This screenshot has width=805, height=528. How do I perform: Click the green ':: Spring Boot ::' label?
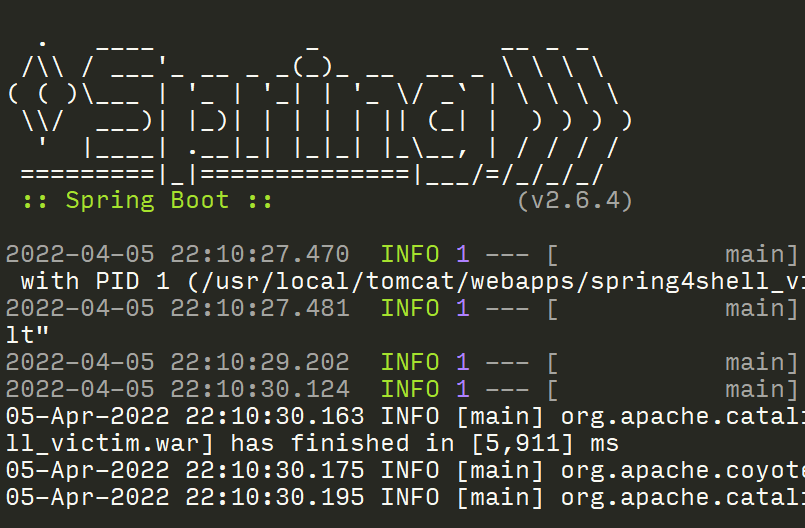click(147, 200)
